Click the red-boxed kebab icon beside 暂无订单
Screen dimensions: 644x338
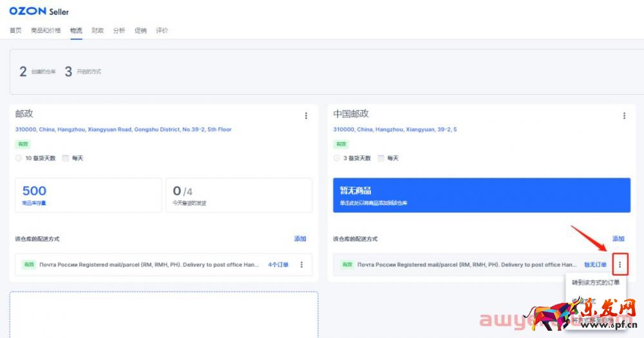(x=620, y=264)
